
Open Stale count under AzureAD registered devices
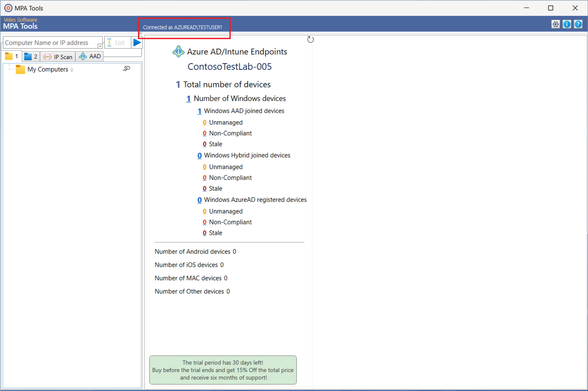pos(204,233)
